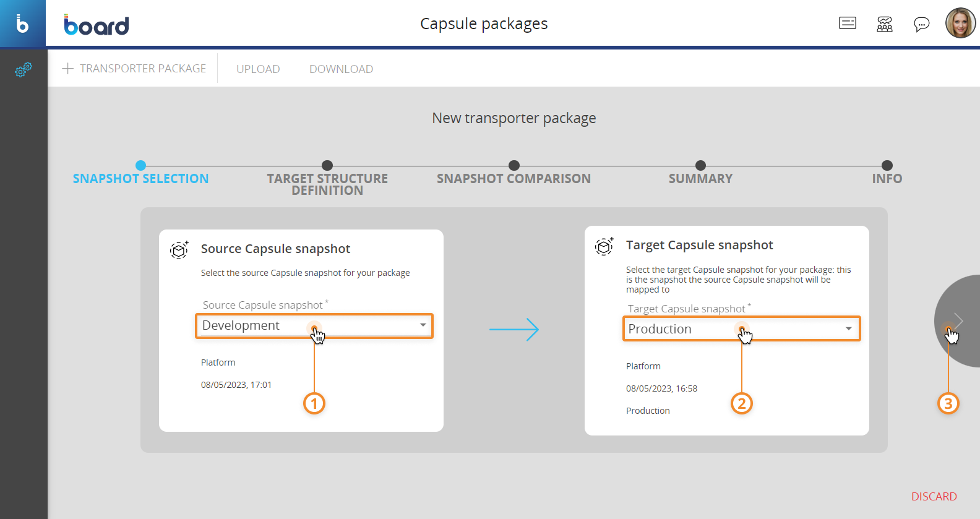Screen dimensions: 980x519
Task: Open system administration gears icon in sidebar
Action: click(23, 69)
